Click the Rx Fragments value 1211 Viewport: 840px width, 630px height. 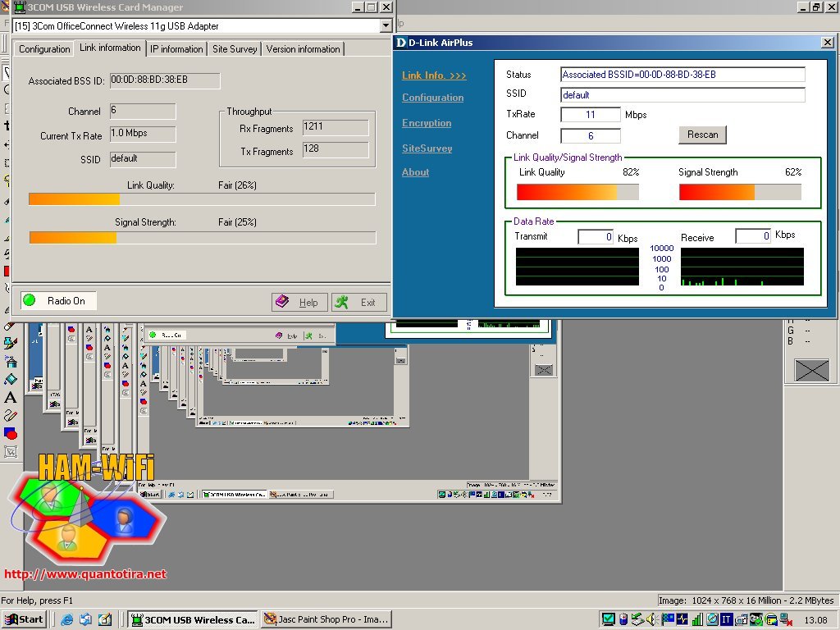click(x=336, y=127)
